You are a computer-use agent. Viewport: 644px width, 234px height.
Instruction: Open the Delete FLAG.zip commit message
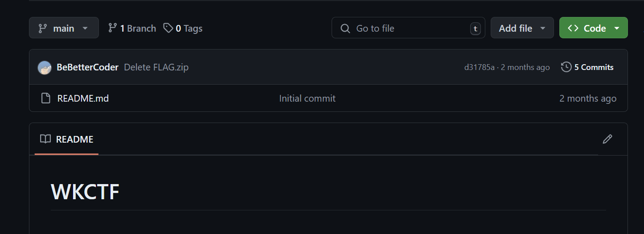pyautogui.click(x=156, y=67)
